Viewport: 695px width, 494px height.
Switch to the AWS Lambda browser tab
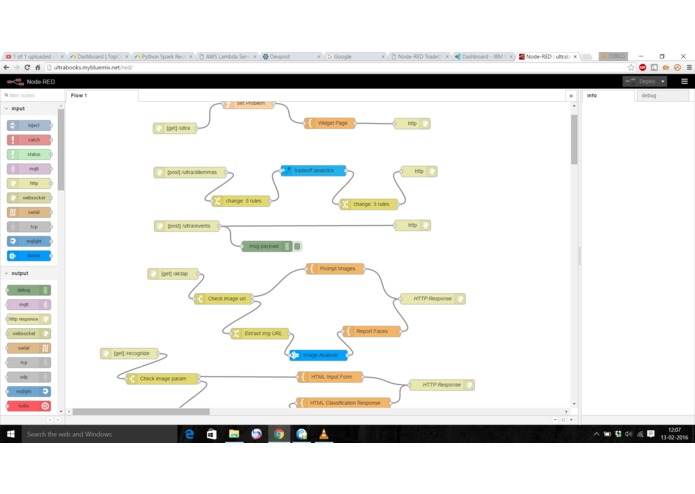point(227,57)
